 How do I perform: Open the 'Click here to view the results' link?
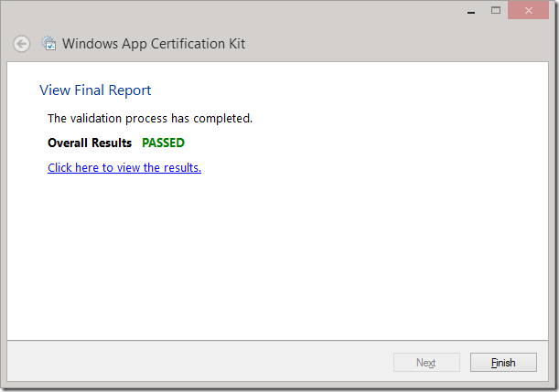[124, 167]
